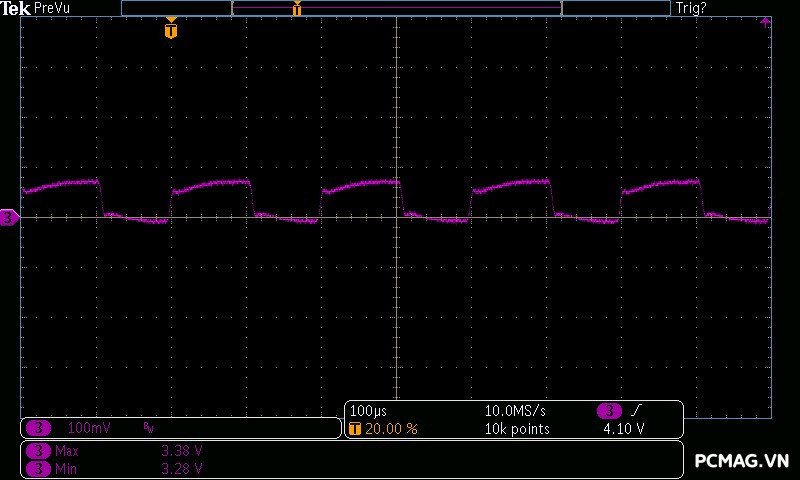Click the orange trigger position T marker
The image size is (800, 480).
[x=171, y=30]
